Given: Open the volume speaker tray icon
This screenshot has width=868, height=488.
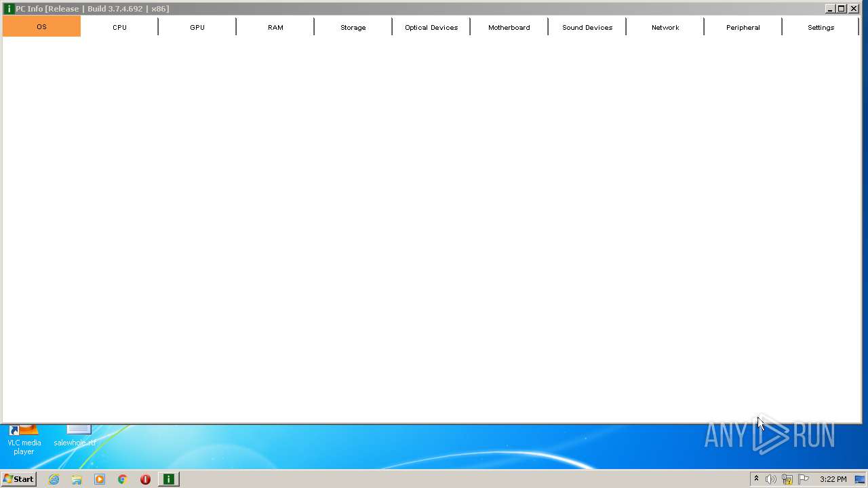Looking at the screenshot, I should (x=771, y=479).
